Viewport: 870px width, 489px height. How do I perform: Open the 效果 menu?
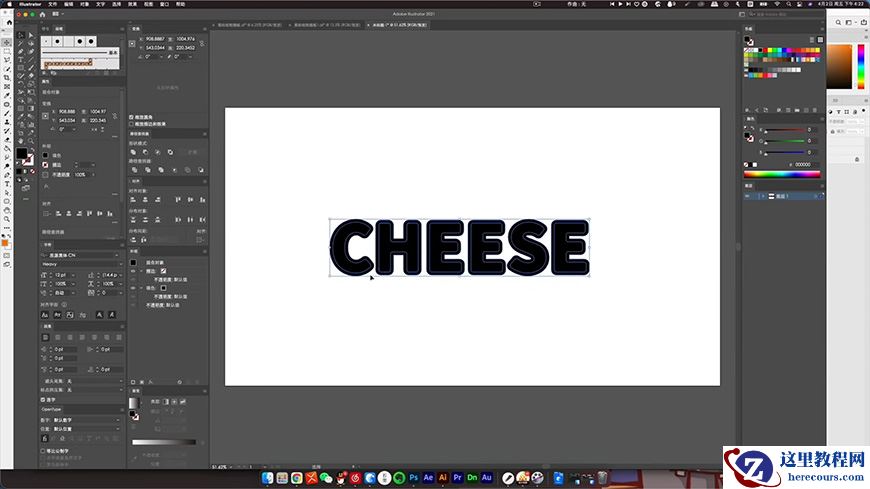(x=133, y=4)
